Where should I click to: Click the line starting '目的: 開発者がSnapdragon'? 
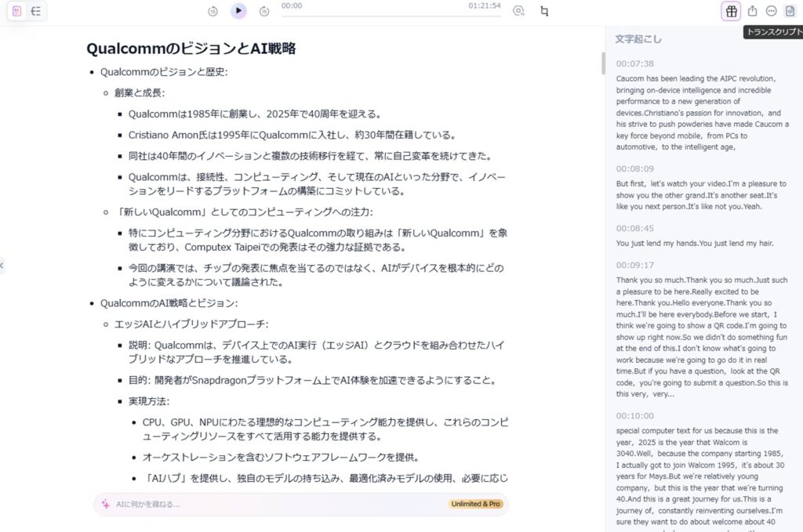[x=312, y=380]
